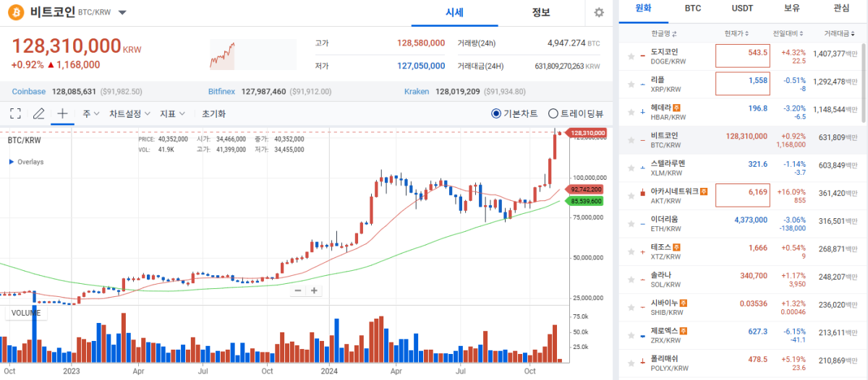Click the Bitfinex price 127,987,460

coord(263,92)
